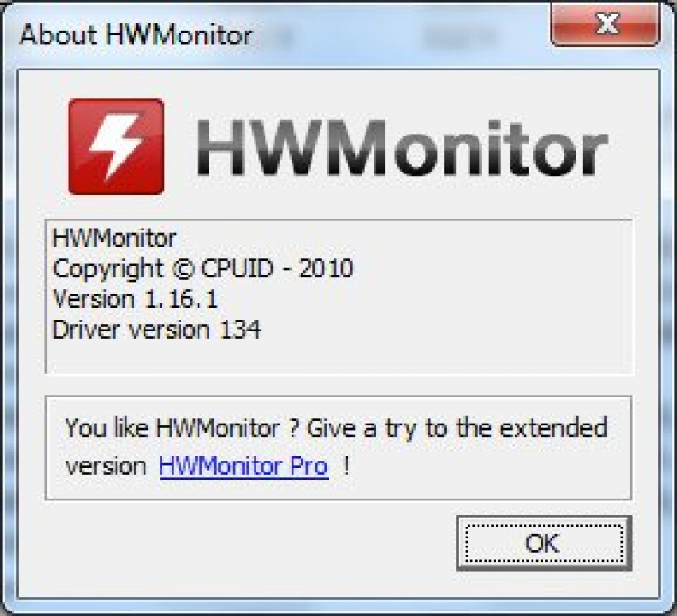Click the exclamation mark after HWMonitor Pro
677x616 pixels.
(x=346, y=466)
